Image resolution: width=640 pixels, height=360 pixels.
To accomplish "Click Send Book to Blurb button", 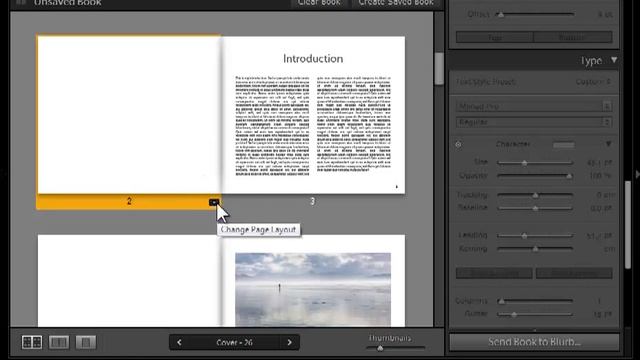I will [534, 342].
